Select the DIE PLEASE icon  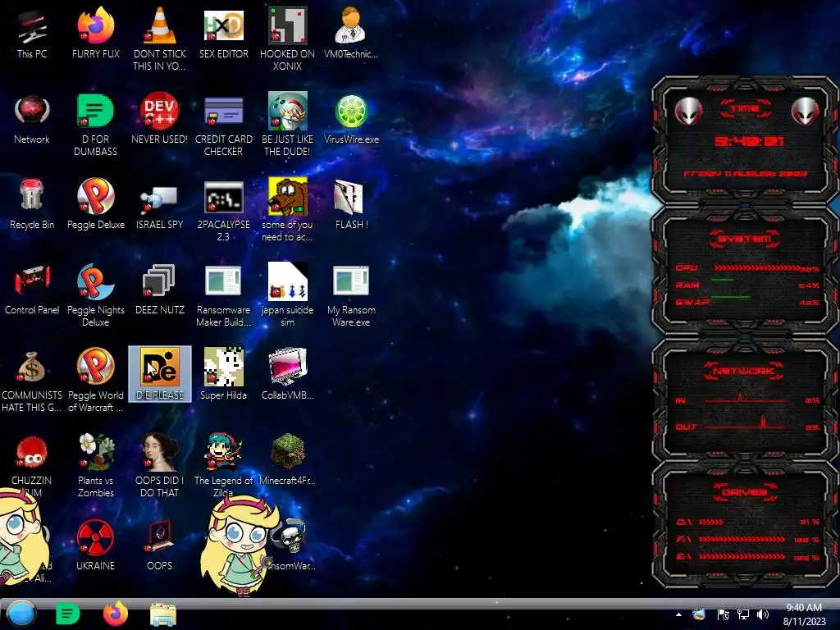click(160, 374)
